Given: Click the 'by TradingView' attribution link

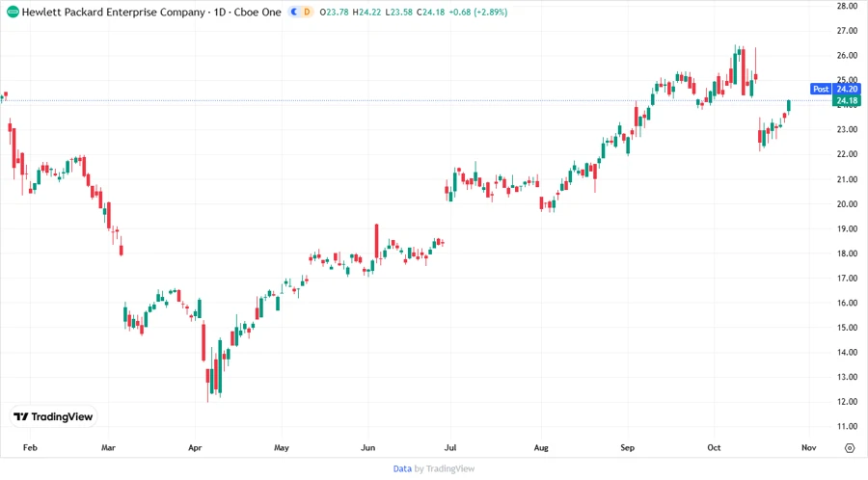Looking at the screenshot, I should (445, 469).
